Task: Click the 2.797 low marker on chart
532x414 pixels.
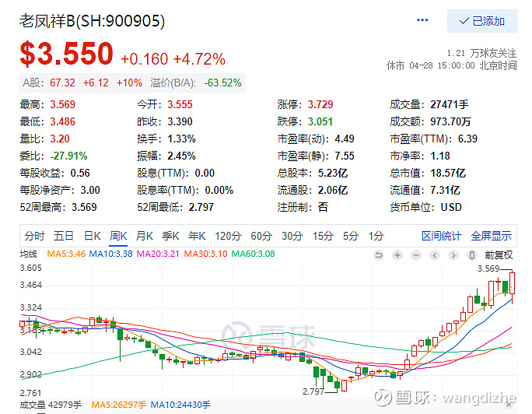Action: (x=313, y=391)
